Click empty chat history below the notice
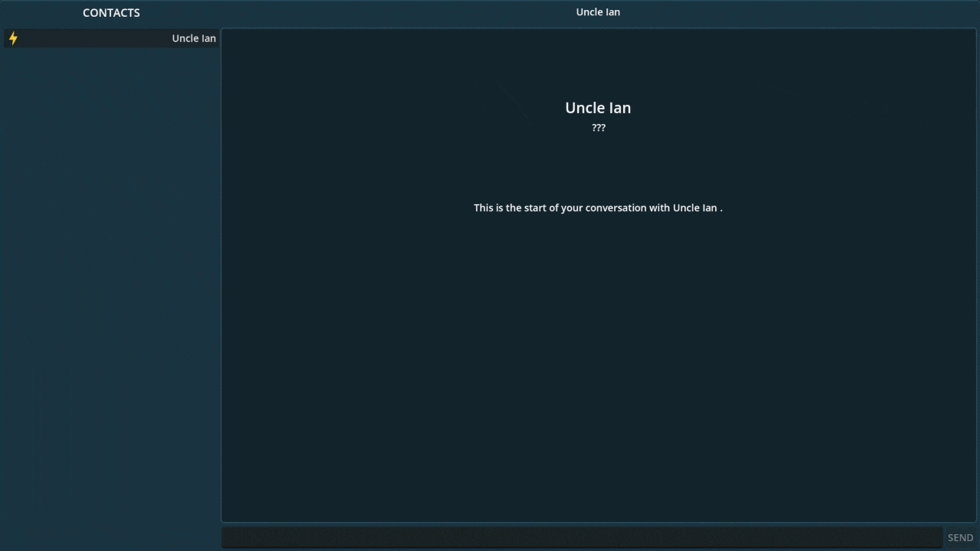Screen dimensions: 980x551 point(597,367)
